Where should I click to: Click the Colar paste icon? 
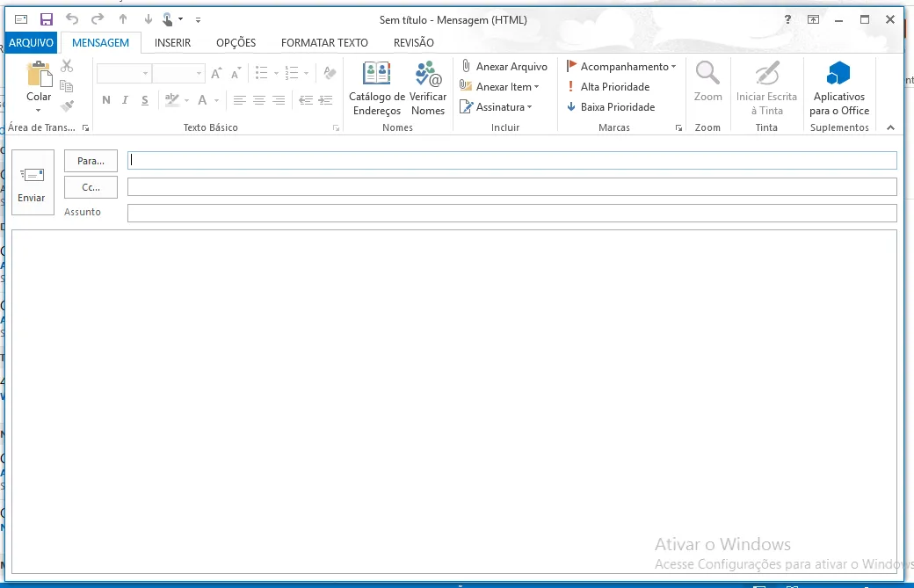click(x=39, y=75)
